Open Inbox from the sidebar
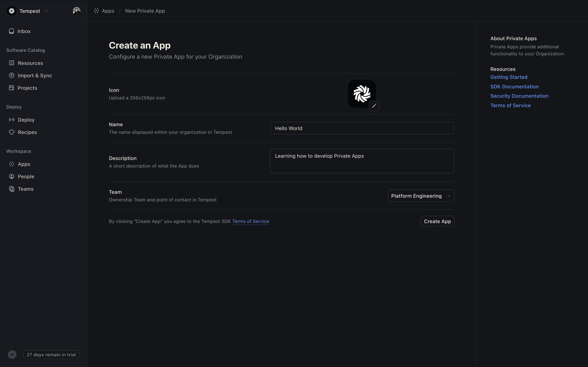 (x=24, y=31)
